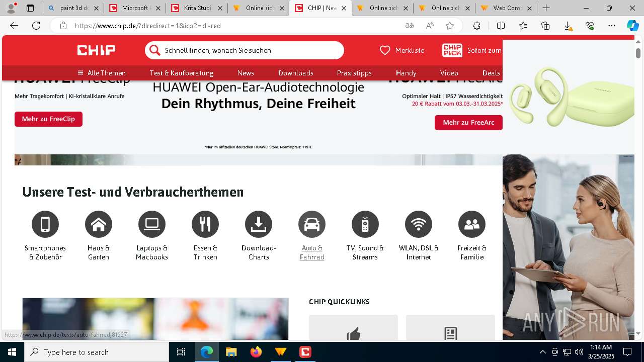
Task: Click the browser address bar URL
Action: click(148, 26)
